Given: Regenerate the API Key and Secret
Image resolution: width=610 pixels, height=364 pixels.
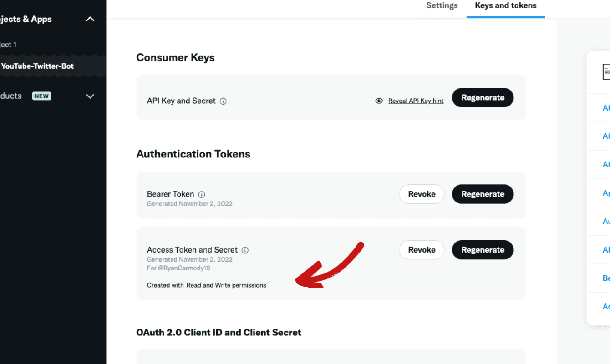Looking at the screenshot, I should click(483, 98).
